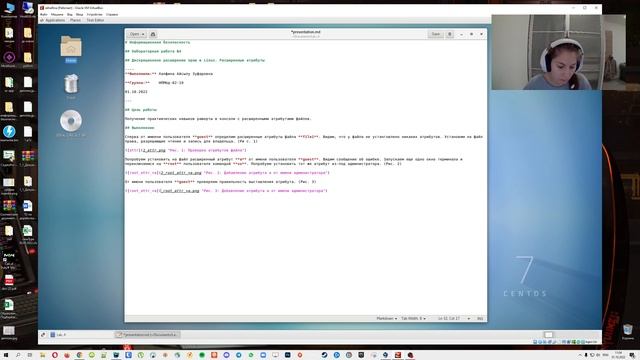Click the Save button in gedit
Image resolution: width=640 pixels, height=360 pixels.
436,34
